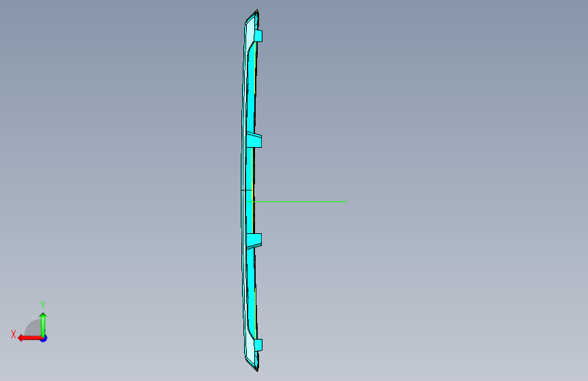Select the mounting tab just below the green line
The height and width of the screenshot is (381, 588).
pyautogui.click(x=254, y=241)
